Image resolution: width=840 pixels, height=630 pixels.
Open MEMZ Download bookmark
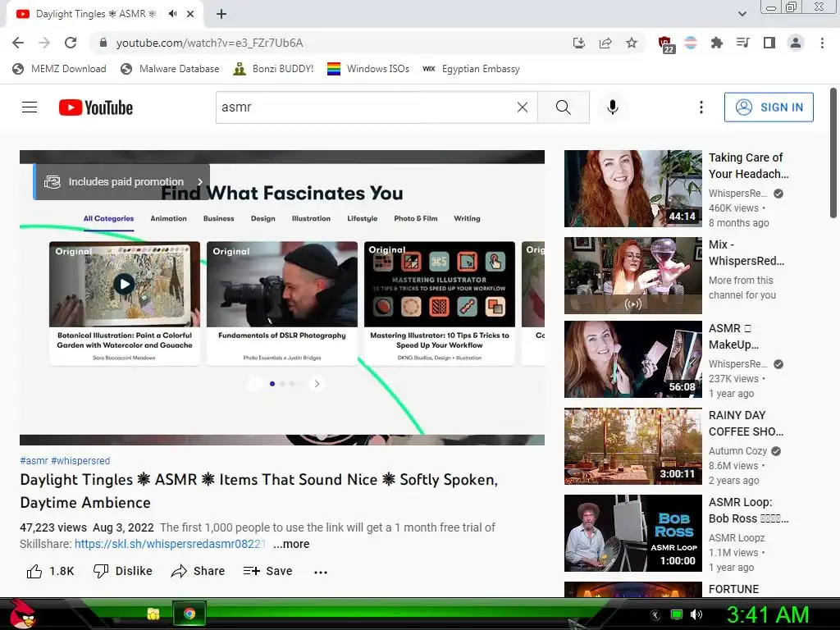click(x=59, y=69)
